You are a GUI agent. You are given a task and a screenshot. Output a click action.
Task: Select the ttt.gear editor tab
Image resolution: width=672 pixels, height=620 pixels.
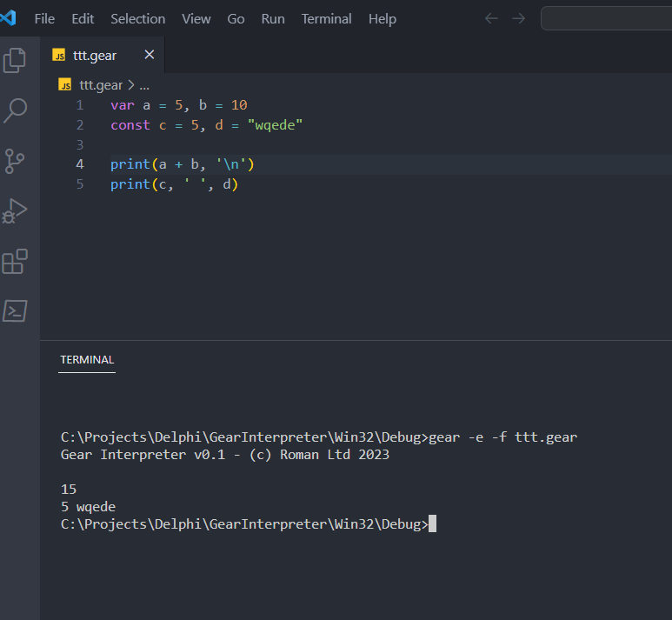point(94,55)
